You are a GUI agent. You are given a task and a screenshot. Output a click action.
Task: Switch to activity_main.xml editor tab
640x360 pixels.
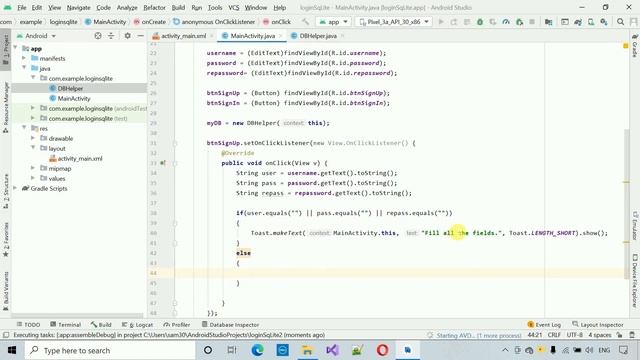tap(183, 36)
